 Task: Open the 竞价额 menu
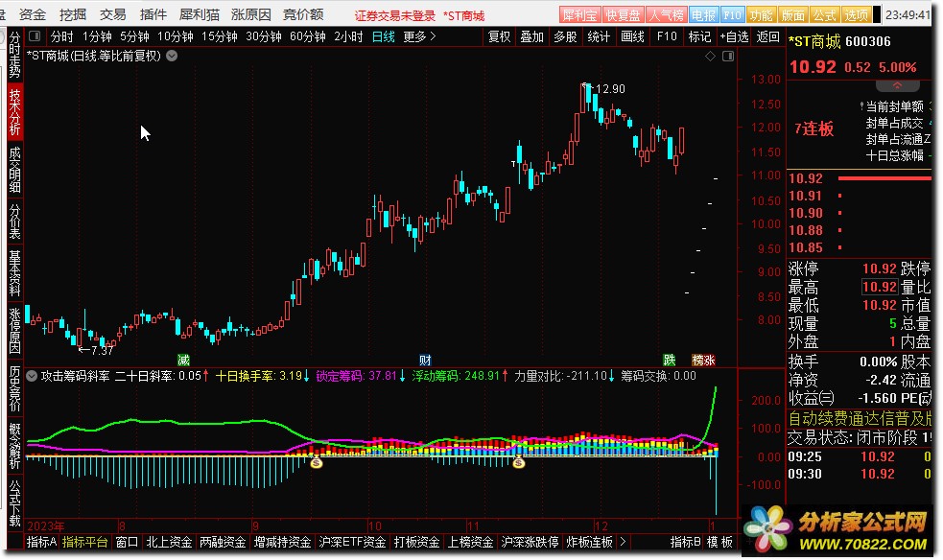pyautogui.click(x=303, y=14)
